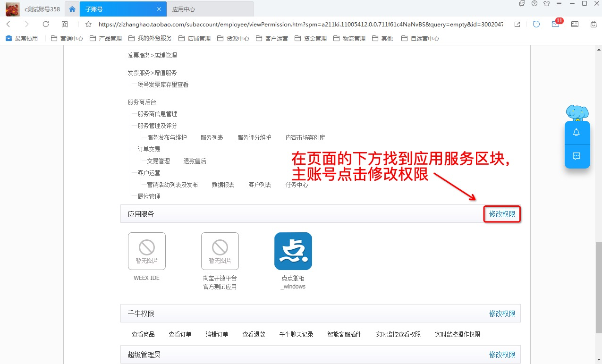
Task: Click the page vertical scrollbar thumb
Action: click(598, 288)
